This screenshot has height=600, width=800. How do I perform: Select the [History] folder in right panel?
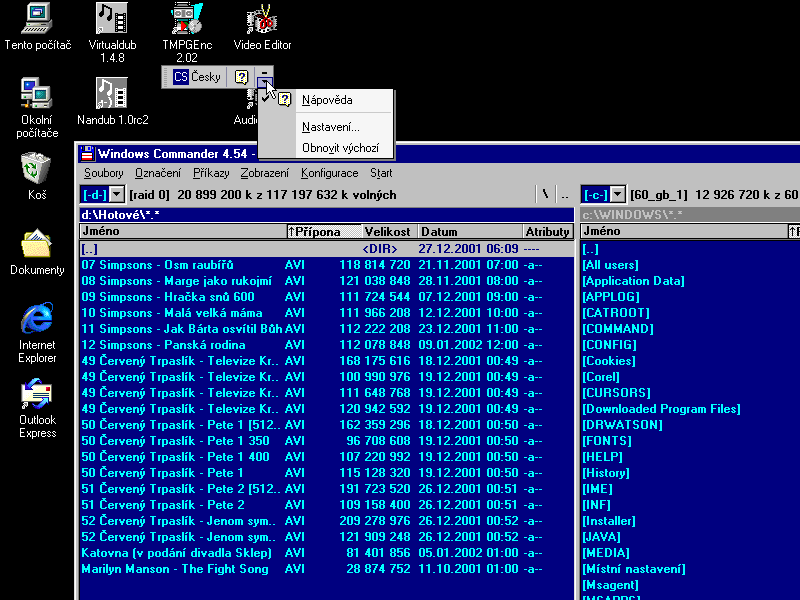[606, 473]
